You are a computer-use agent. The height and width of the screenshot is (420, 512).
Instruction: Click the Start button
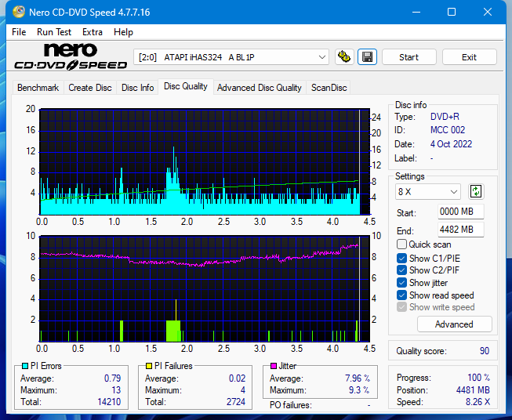point(409,57)
